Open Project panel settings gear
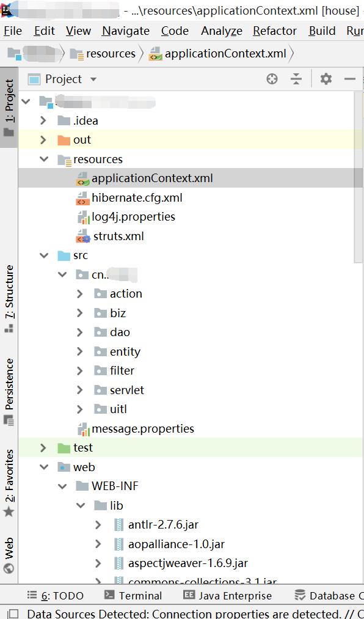 (326, 79)
